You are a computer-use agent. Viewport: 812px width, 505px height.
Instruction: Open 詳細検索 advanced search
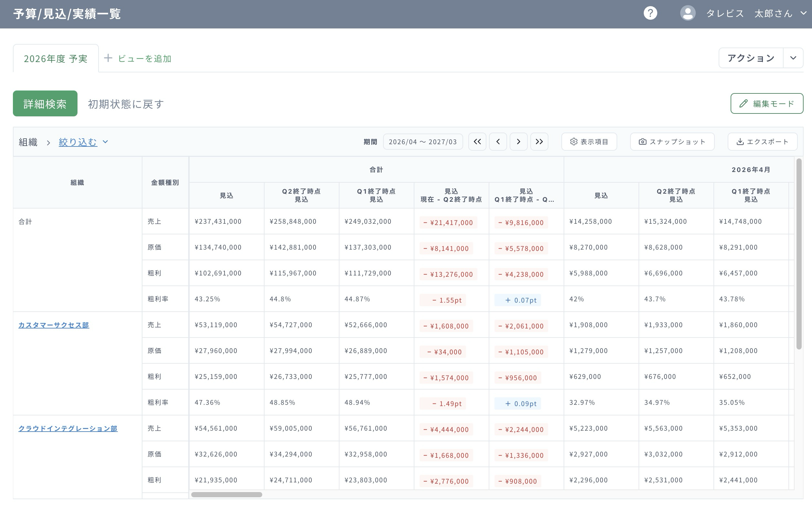click(x=45, y=103)
